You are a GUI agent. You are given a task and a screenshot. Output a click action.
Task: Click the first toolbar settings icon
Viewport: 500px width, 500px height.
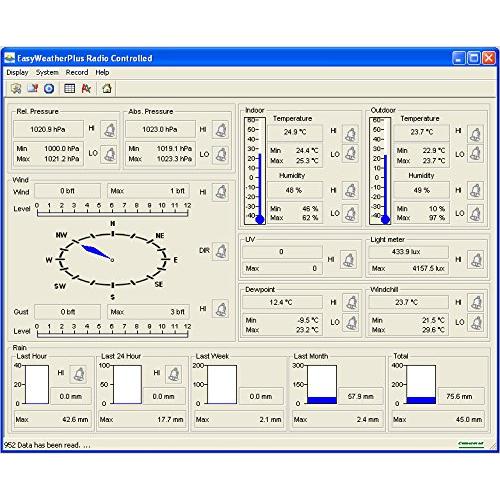(16, 89)
